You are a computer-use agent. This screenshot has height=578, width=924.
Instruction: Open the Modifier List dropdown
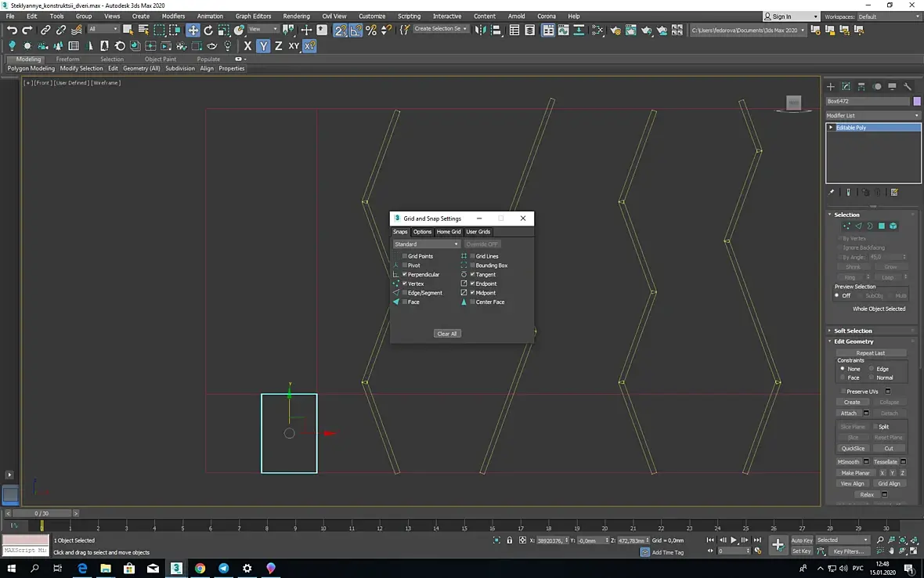pos(873,115)
